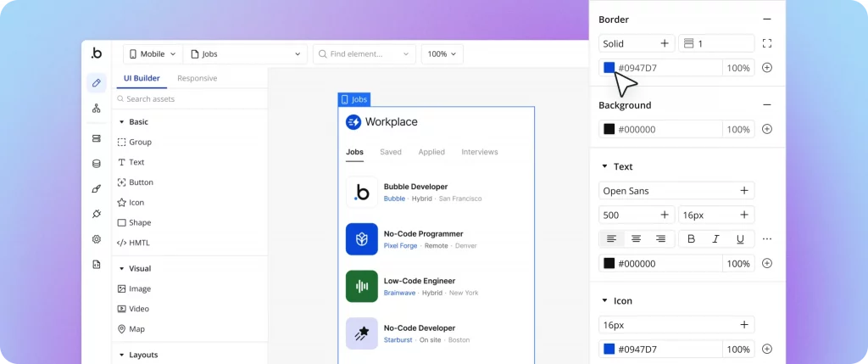Image resolution: width=868 pixels, height=364 pixels.
Task: Select the Design pencil icon in sidebar
Action: tap(97, 82)
